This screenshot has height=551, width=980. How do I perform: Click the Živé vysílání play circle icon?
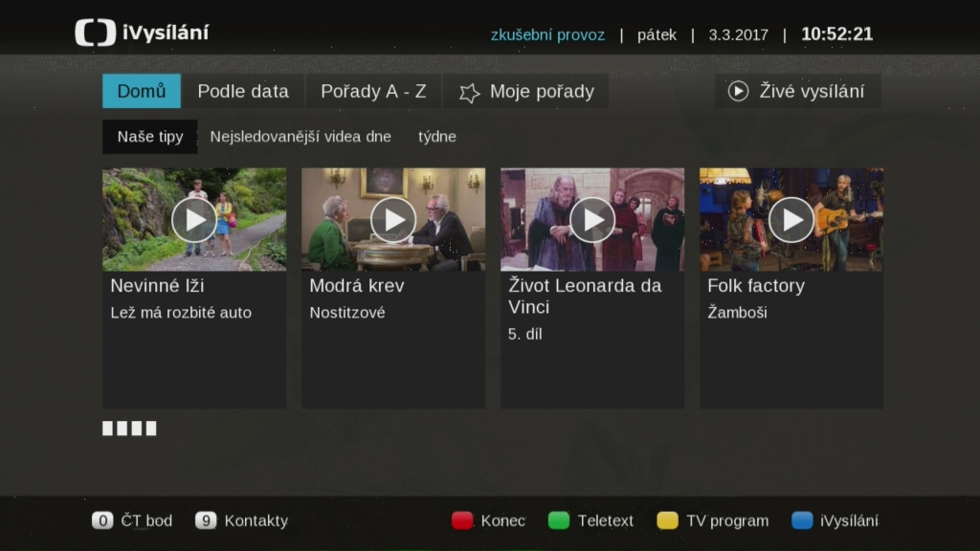tap(738, 92)
